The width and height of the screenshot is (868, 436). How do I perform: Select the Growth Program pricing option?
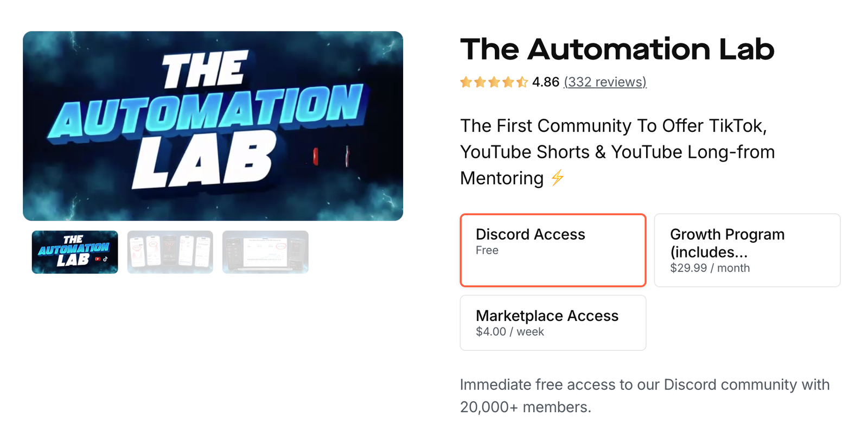pyautogui.click(x=747, y=250)
